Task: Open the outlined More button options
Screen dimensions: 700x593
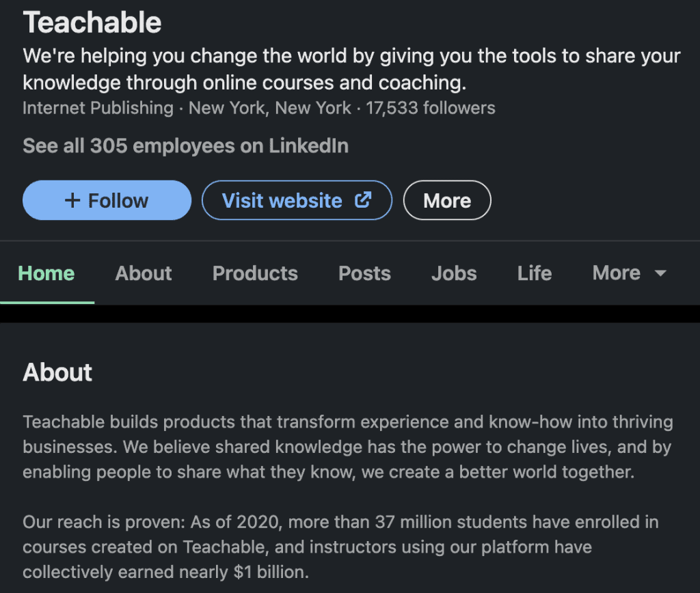Action: click(447, 201)
